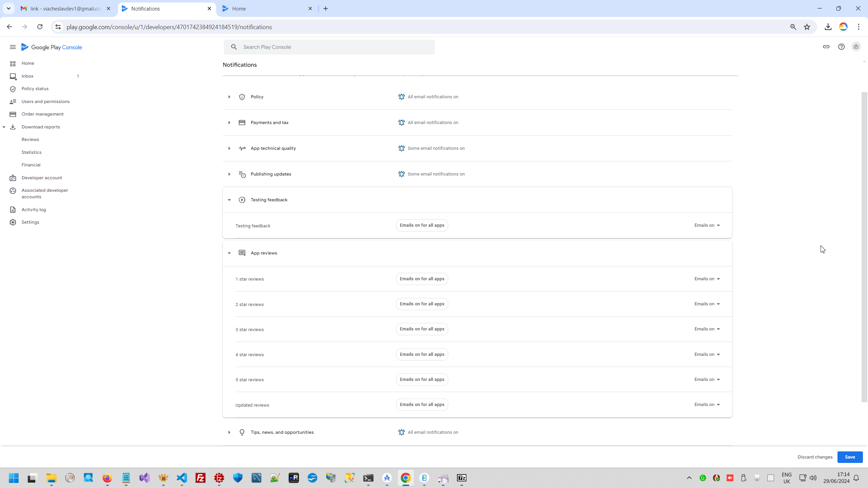The width and height of the screenshot is (868, 488).
Task: Expand the Payments and tax section
Action: pyautogui.click(x=229, y=123)
